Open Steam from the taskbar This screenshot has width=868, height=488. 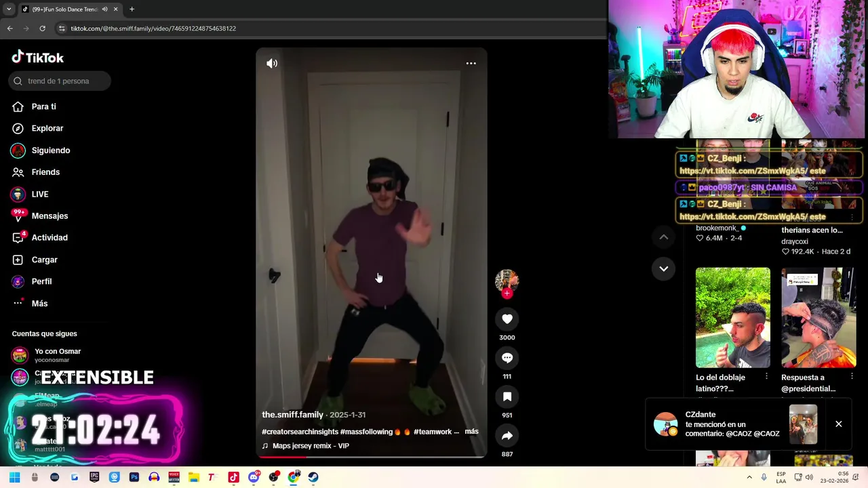313,477
